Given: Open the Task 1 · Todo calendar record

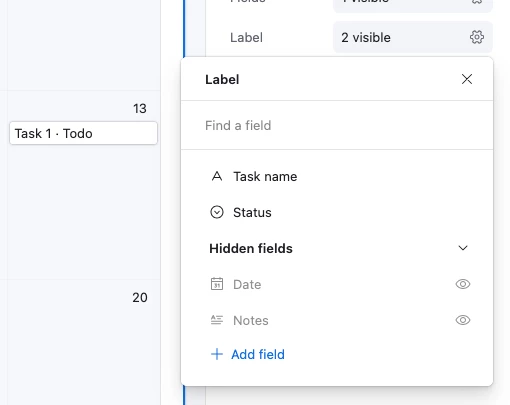Looking at the screenshot, I should coord(83,133).
